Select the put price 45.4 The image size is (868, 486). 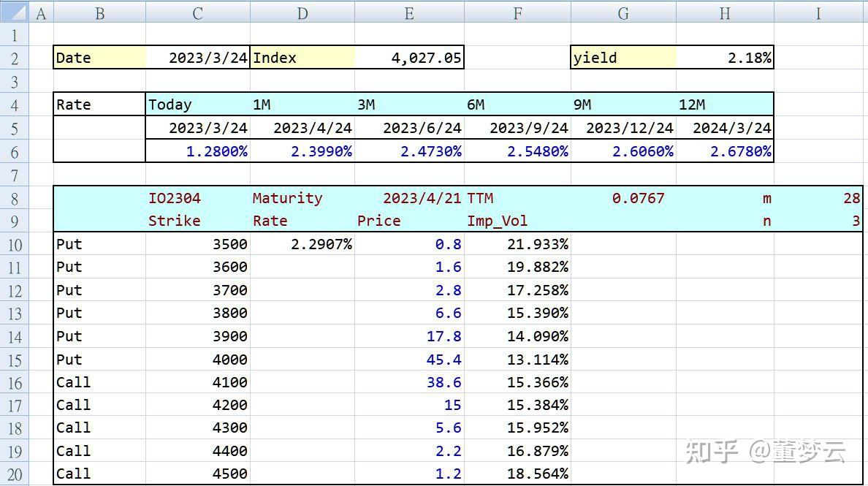(409, 360)
